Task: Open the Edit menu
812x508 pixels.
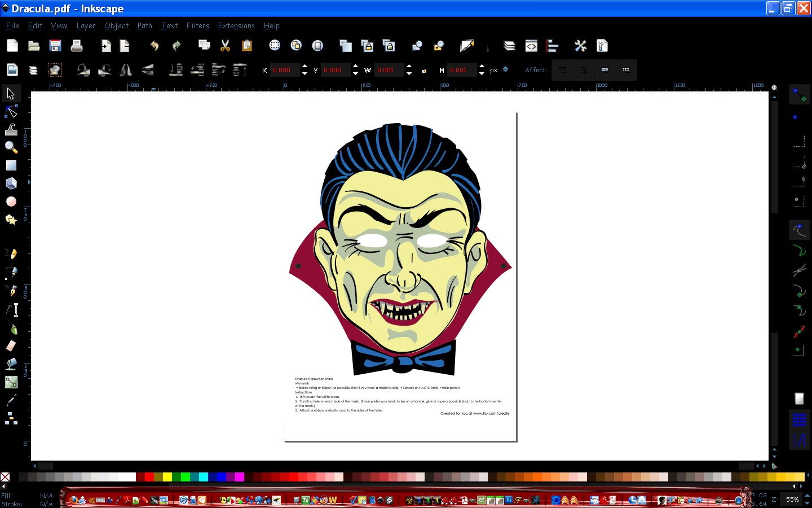Action: [35, 25]
